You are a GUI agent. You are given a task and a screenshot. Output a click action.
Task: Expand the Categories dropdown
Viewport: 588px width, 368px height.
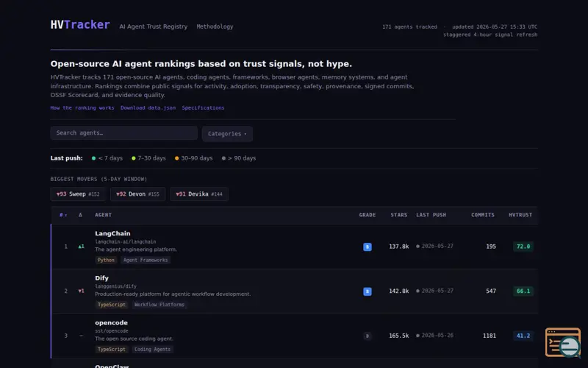pyautogui.click(x=227, y=134)
